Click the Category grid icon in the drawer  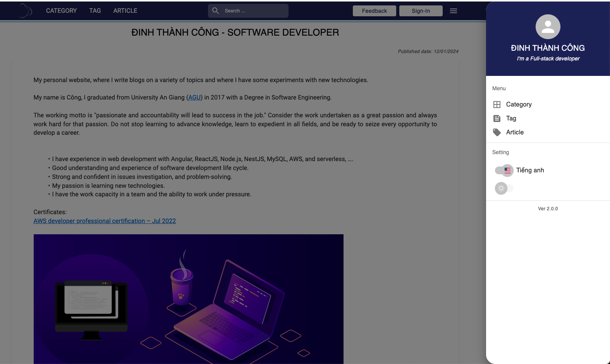497,105
